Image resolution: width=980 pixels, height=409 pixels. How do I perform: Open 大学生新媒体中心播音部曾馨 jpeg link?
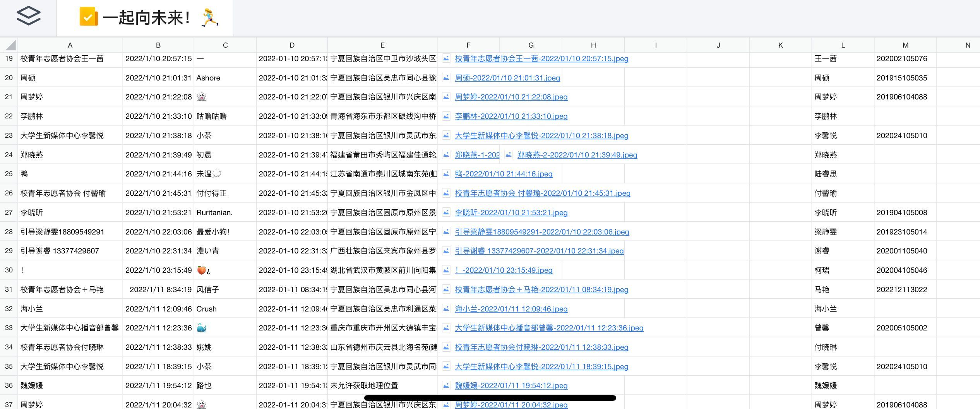pyautogui.click(x=548, y=328)
